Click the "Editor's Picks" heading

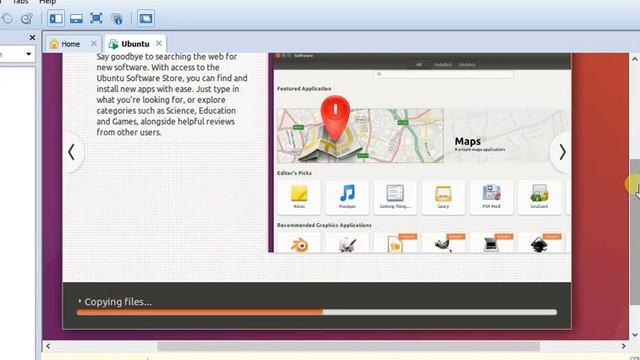coord(294,173)
